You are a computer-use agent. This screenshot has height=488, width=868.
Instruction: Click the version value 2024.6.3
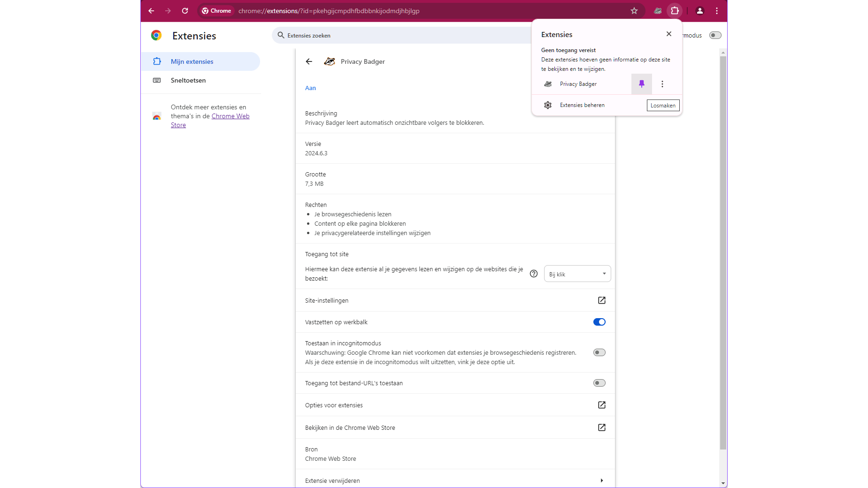pyautogui.click(x=316, y=153)
